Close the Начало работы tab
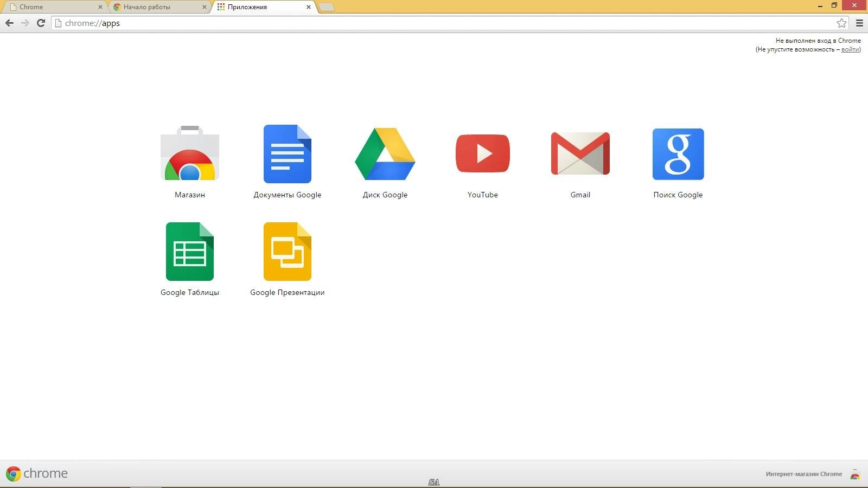This screenshot has height=488, width=868. [205, 7]
